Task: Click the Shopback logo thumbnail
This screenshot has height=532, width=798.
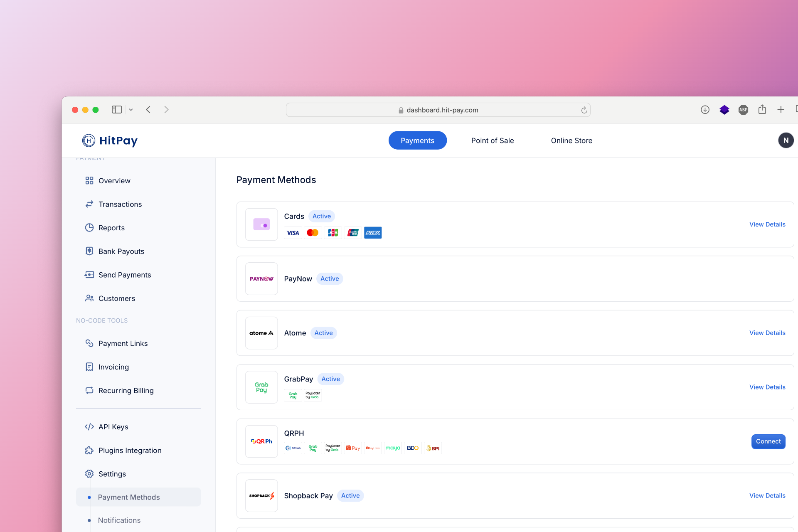Action: [261, 495]
